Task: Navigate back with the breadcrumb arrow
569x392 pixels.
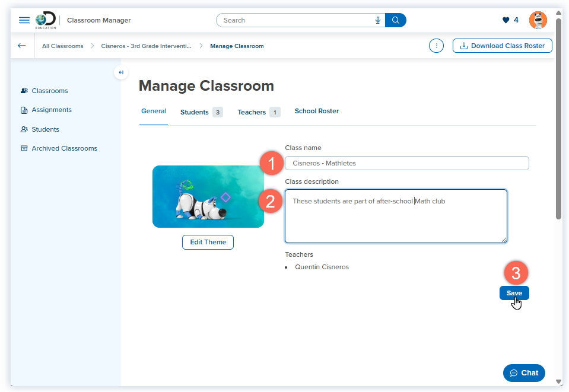Action: pyautogui.click(x=22, y=46)
